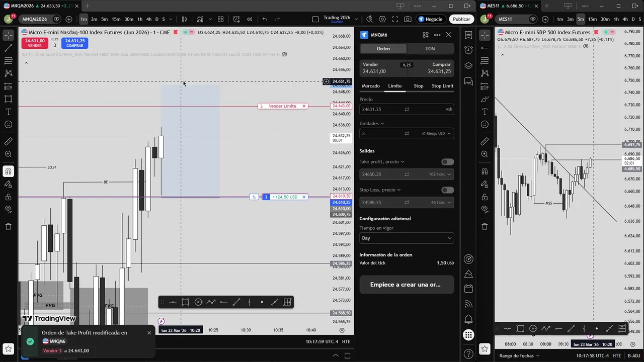Cancel Vender Límite order line on chart

point(304,106)
